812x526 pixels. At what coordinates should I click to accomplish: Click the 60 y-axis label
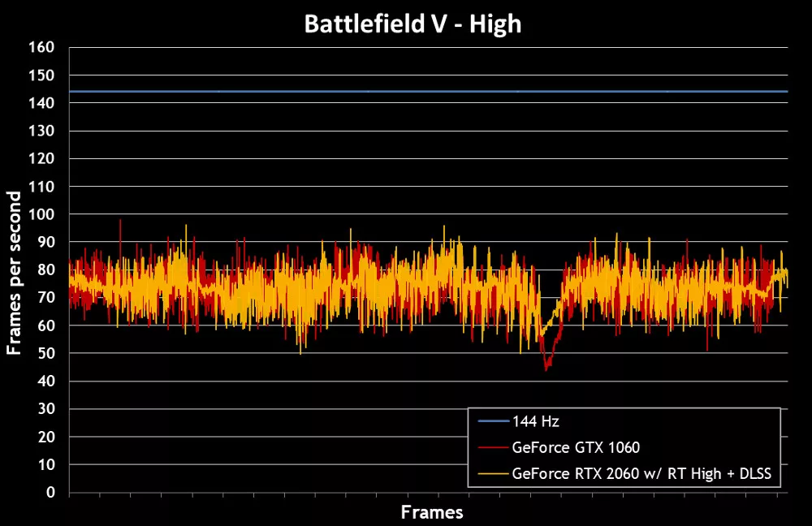coord(45,326)
